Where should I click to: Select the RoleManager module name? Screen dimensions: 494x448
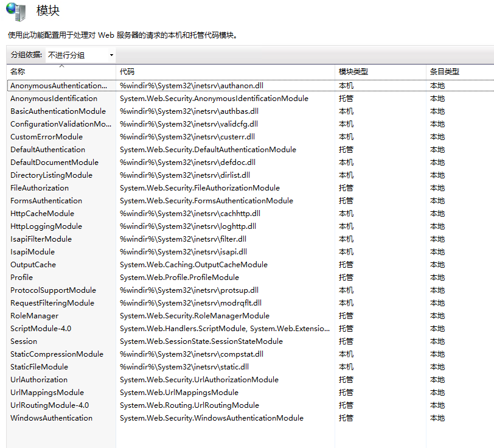(x=34, y=316)
